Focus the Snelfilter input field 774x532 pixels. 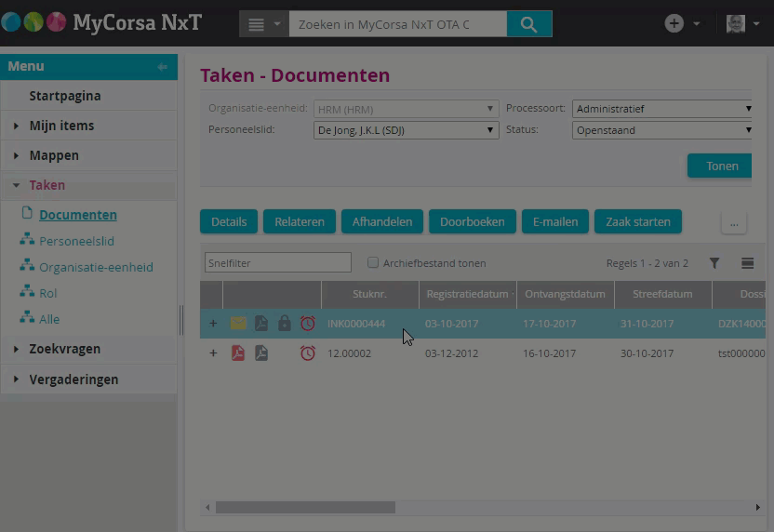(278, 262)
